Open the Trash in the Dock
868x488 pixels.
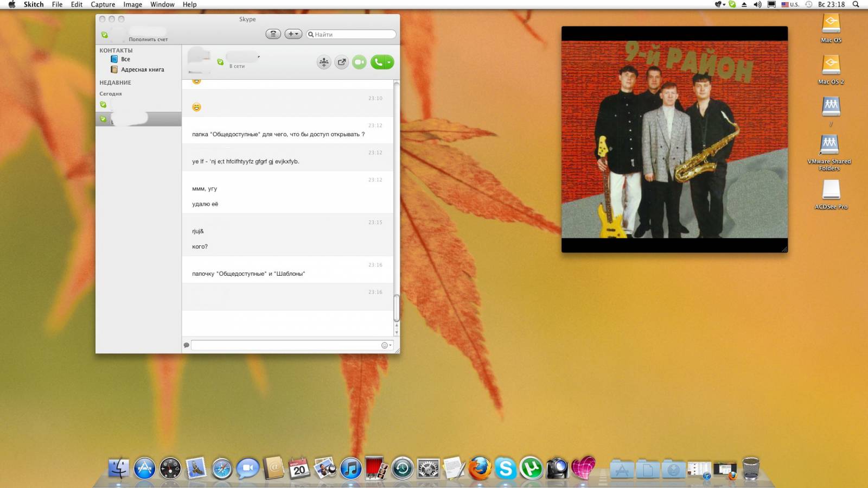pos(751,468)
